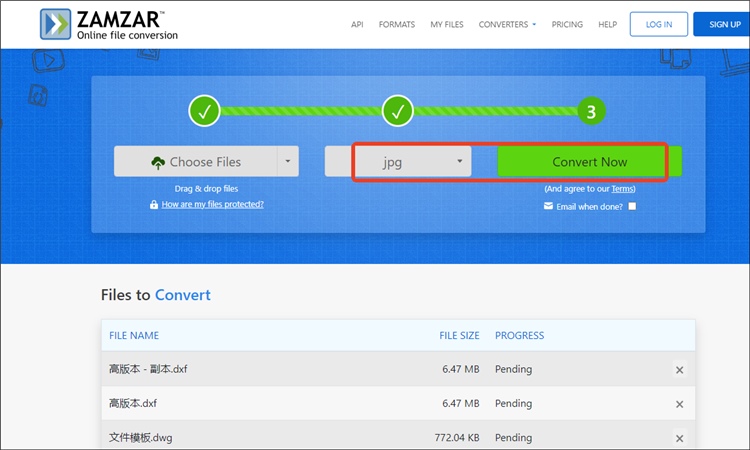Click the Choose Files button

[194, 161]
